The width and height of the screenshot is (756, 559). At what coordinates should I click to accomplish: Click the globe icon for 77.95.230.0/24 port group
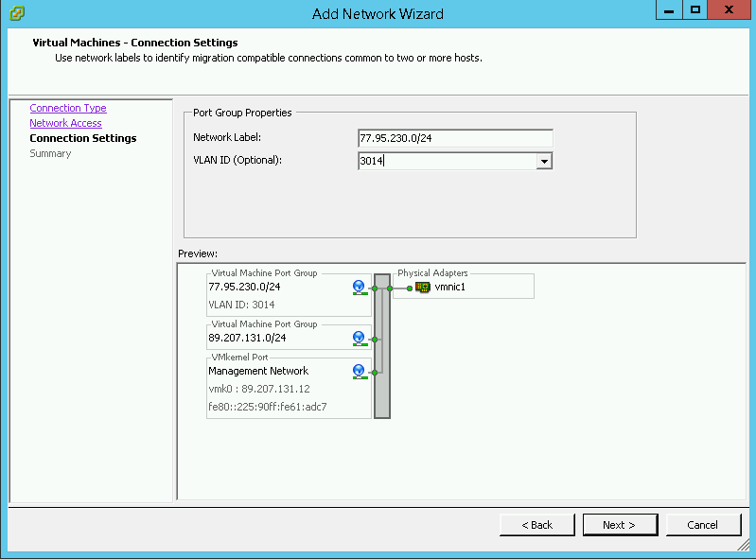[359, 287]
